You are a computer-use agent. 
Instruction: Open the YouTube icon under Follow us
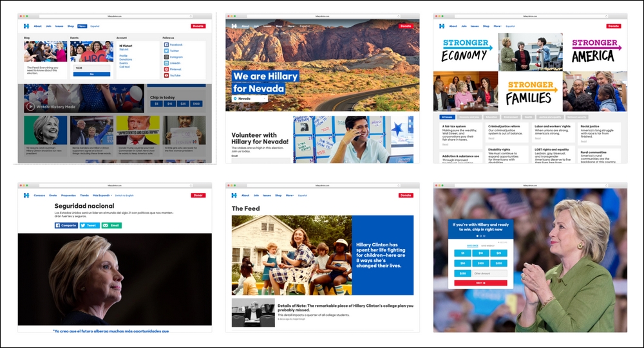[166, 75]
